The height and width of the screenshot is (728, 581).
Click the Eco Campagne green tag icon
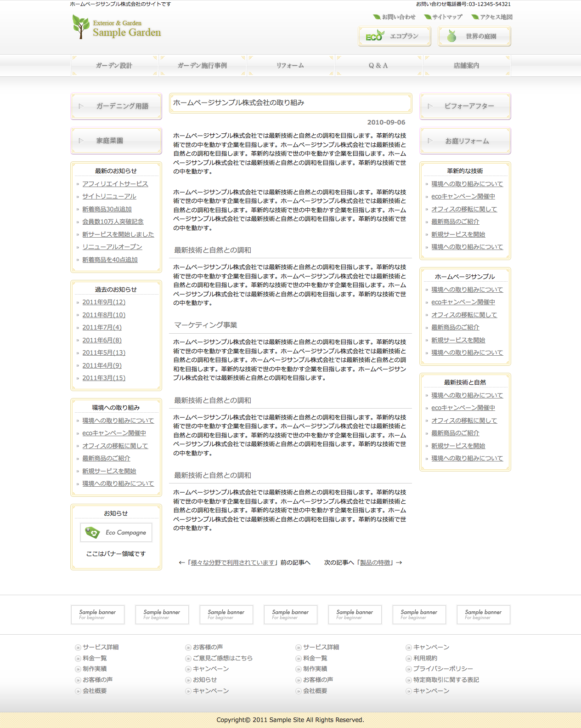92,532
